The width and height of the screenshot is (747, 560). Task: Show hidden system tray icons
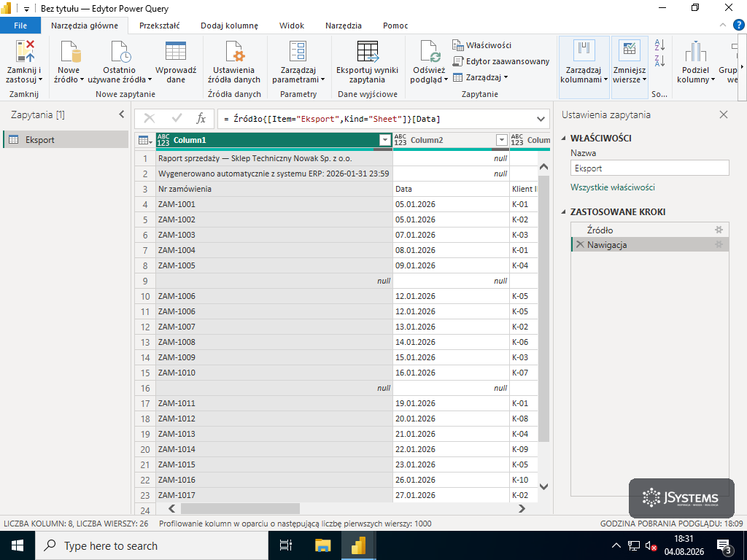coord(616,545)
